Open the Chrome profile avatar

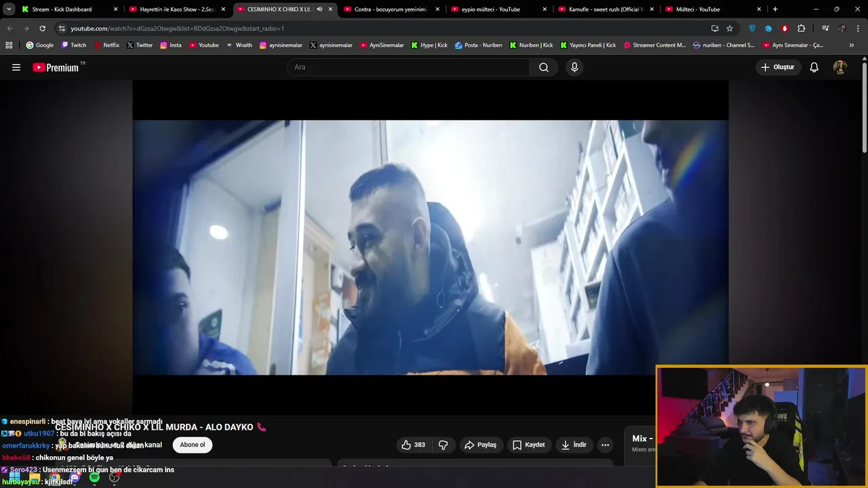click(x=842, y=28)
